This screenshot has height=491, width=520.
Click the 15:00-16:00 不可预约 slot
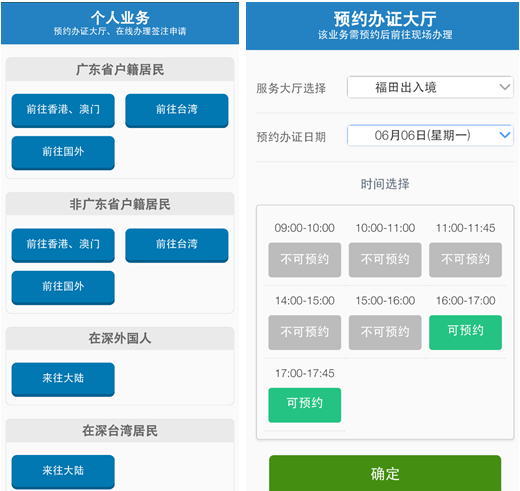pos(385,332)
